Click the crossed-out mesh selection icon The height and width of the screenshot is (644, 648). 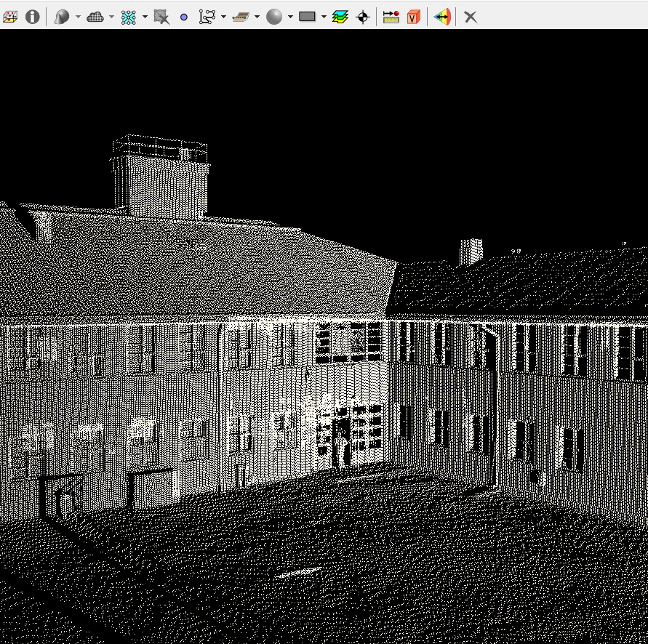[161, 17]
